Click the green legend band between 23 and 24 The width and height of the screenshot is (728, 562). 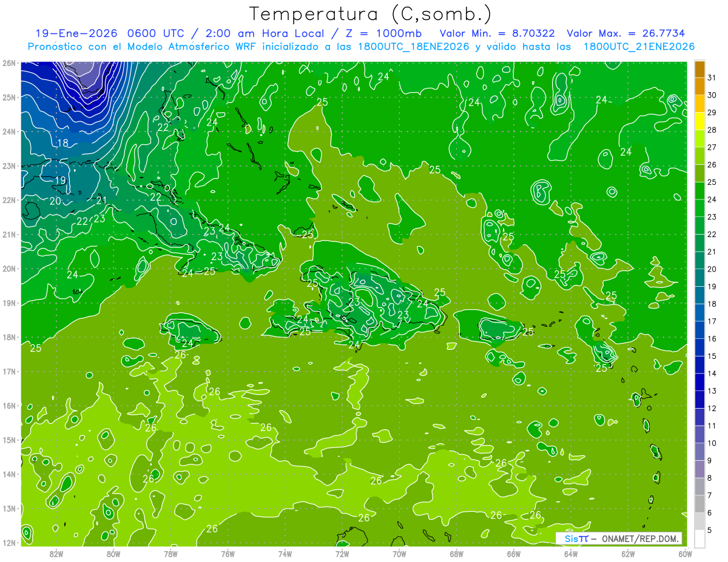click(x=699, y=209)
